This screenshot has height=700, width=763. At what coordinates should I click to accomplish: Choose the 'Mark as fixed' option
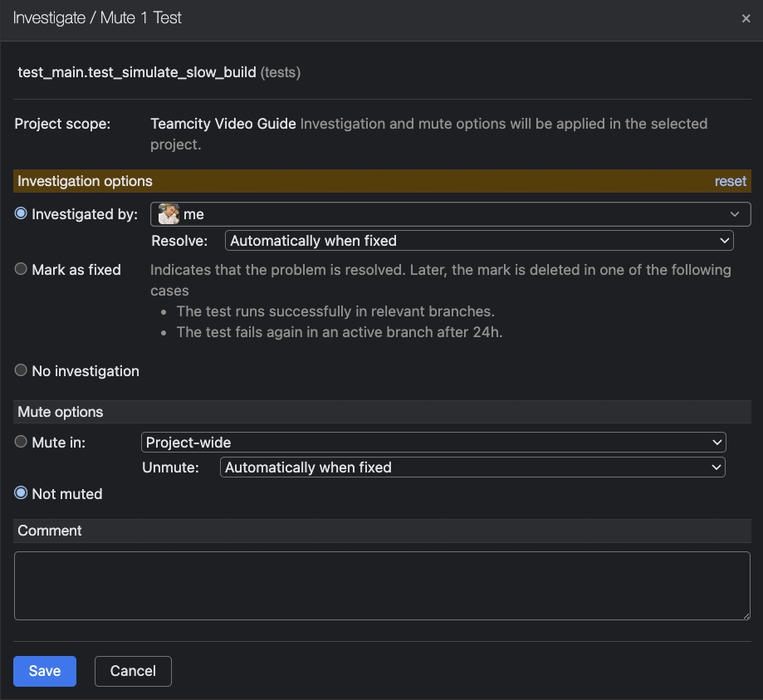22,269
